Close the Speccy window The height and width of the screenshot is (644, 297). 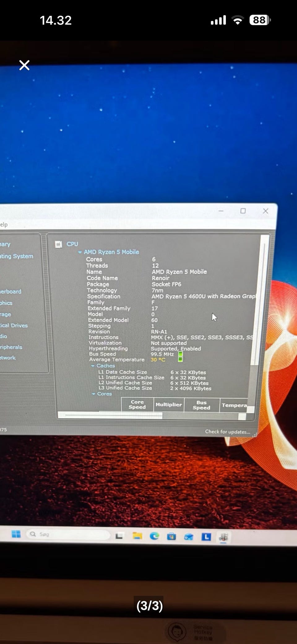click(x=265, y=211)
